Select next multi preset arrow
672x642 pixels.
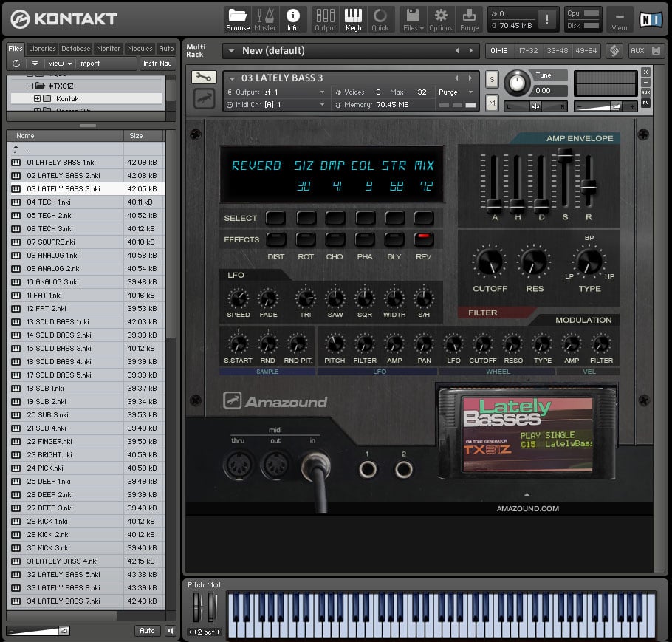click(471, 50)
